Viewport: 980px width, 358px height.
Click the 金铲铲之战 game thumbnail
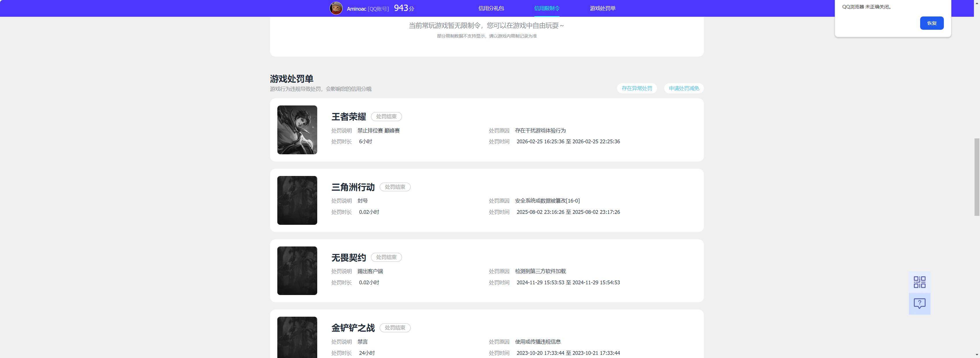click(297, 337)
